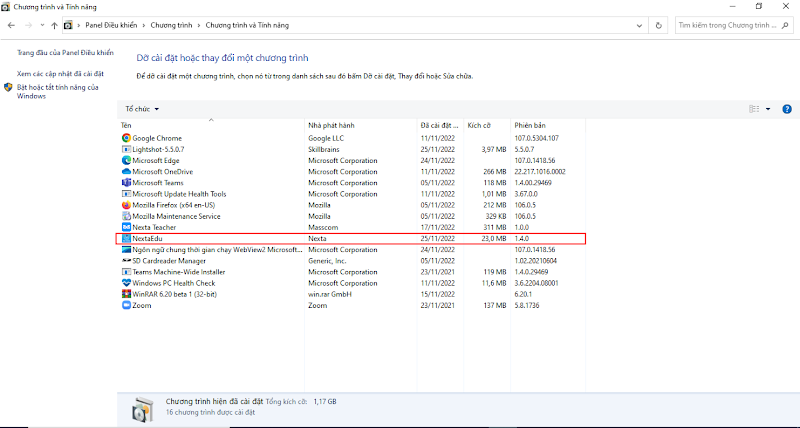The image size is (800, 428).
Task: Click the back navigation arrow
Action: click(x=13, y=24)
